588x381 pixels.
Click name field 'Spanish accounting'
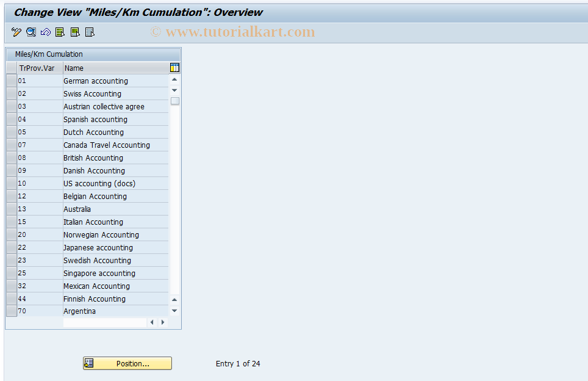(115, 119)
